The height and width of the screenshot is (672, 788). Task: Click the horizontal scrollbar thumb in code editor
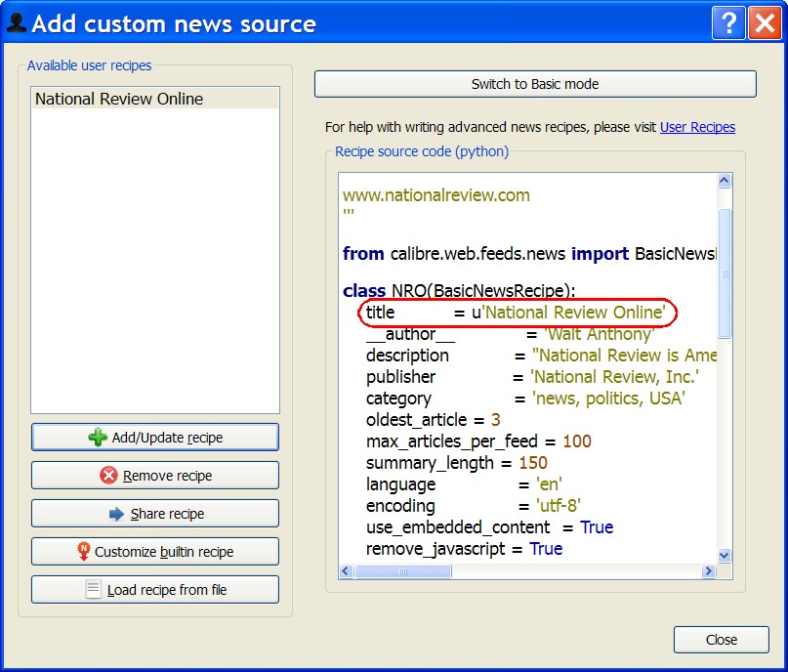(x=403, y=571)
